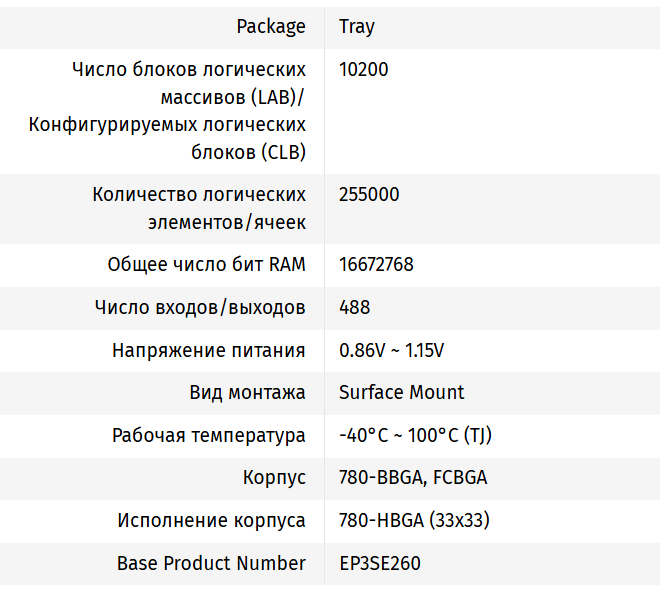Select the value 255000
This screenshot has width=660, height=598.
coord(369,195)
